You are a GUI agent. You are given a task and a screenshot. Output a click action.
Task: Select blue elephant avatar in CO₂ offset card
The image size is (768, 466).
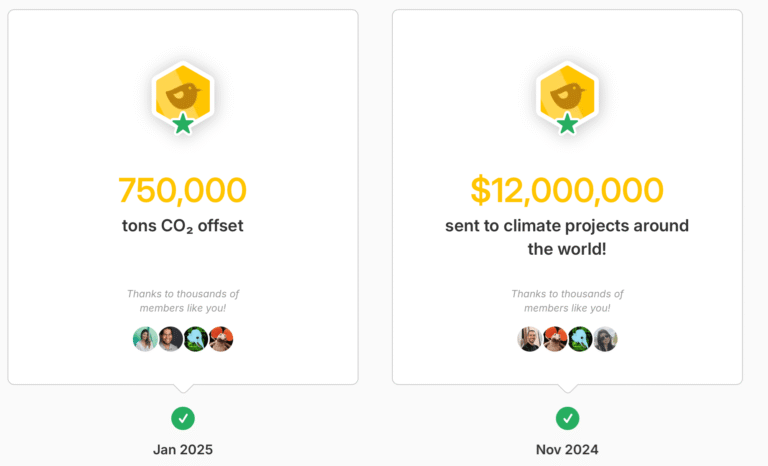point(196,339)
